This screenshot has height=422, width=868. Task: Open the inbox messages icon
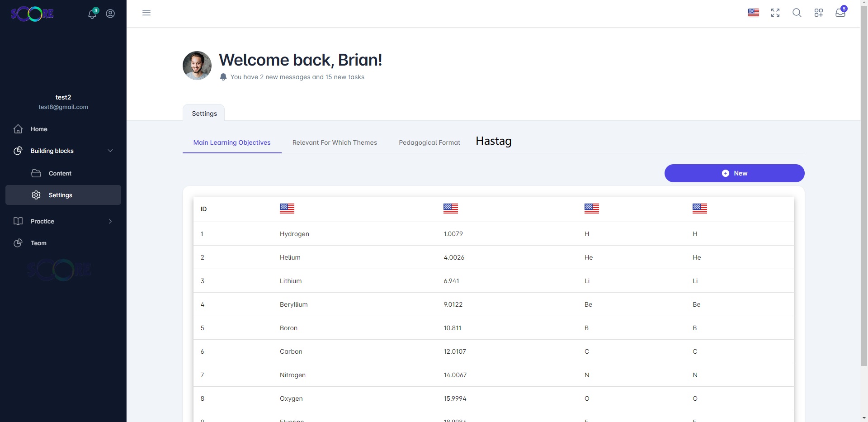[840, 13]
